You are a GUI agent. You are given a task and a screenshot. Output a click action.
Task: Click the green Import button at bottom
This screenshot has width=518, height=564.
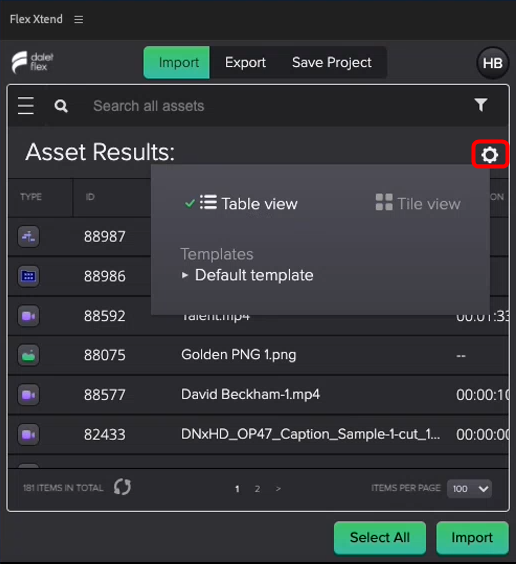pyautogui.click(x=472, y=537)
